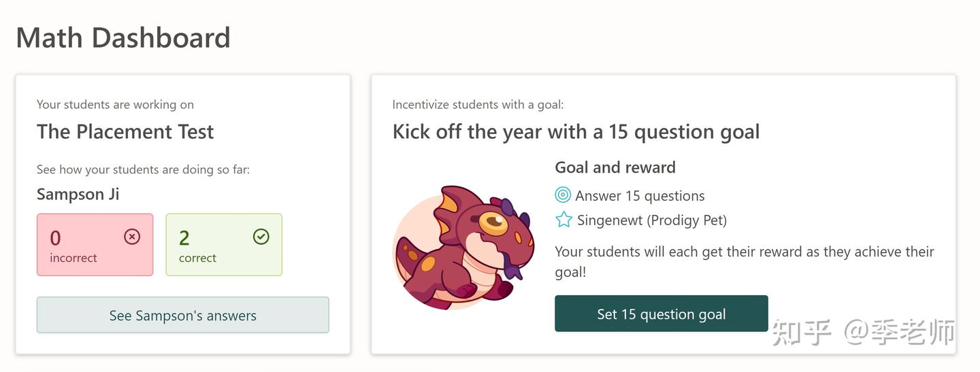Screen dimensions: 980x372
Task: Click the target icon beside Answer 15 questions
Action: 563,196
